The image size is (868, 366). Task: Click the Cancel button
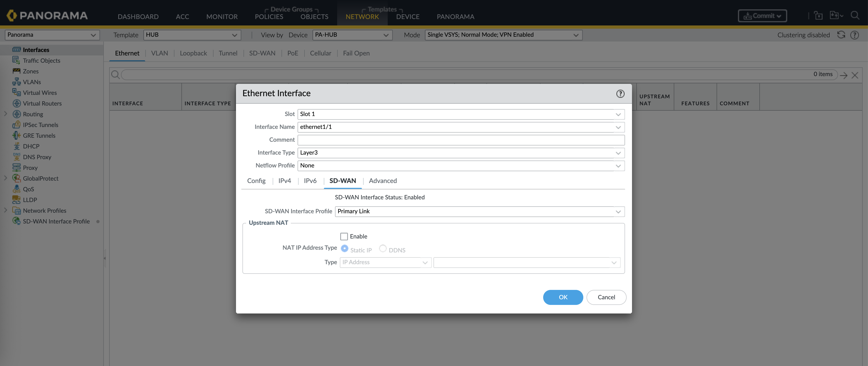click(x=606, y=297)
